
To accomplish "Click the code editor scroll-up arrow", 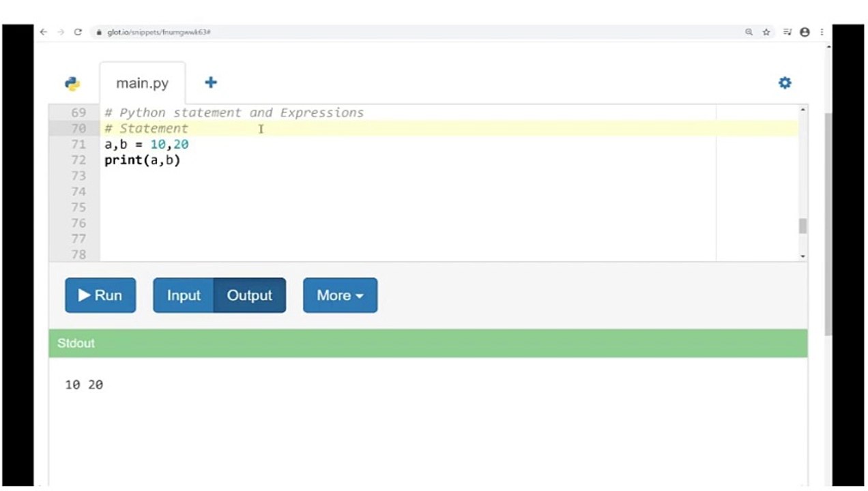I will point(802,110).
